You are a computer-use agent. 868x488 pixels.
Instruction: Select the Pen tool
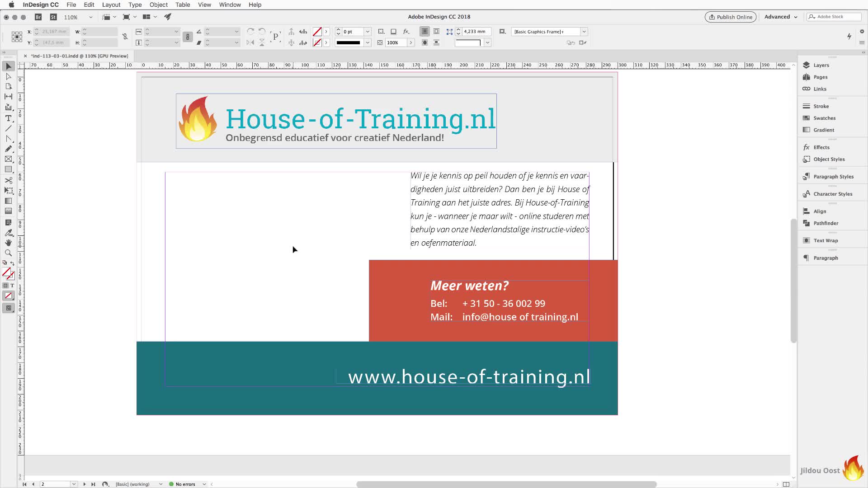pos(8,139)
